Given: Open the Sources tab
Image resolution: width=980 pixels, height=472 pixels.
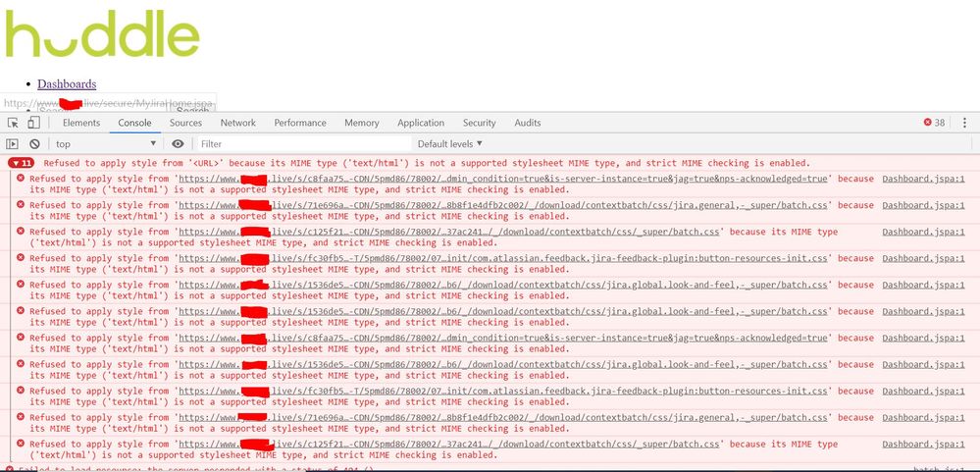Looking at the screenshot, I should pos(185,124).
